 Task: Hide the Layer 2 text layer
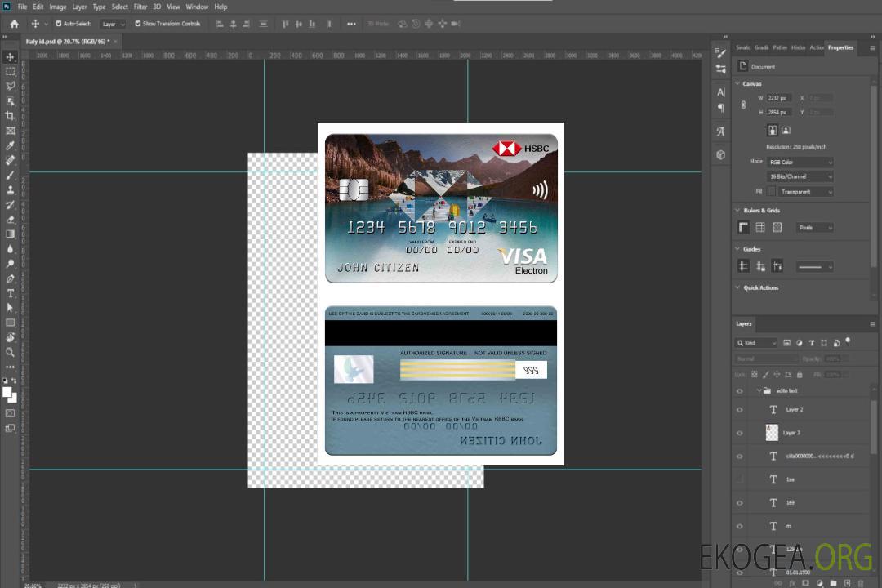(740, 410)
